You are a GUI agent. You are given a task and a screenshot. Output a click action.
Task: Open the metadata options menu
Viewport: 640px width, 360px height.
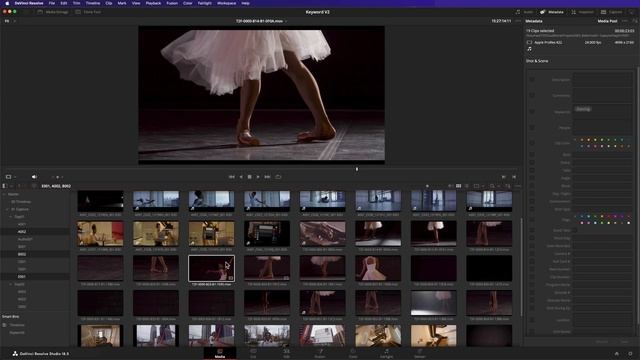click(625, 21)
